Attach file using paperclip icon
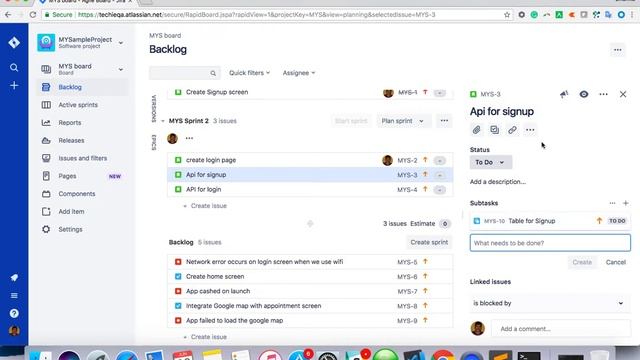Viewport: 640px width, 360px height. [476, 130]
